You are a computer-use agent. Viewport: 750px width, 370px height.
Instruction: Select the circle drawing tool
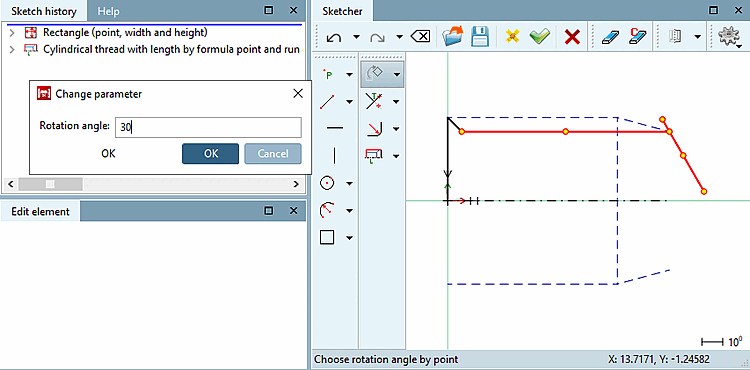[x=327, y=183]
